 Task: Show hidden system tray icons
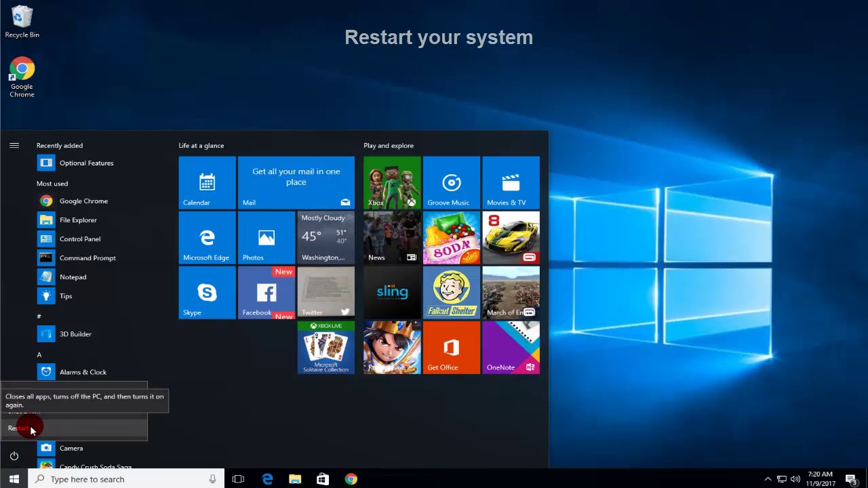(x=768, y=479)
